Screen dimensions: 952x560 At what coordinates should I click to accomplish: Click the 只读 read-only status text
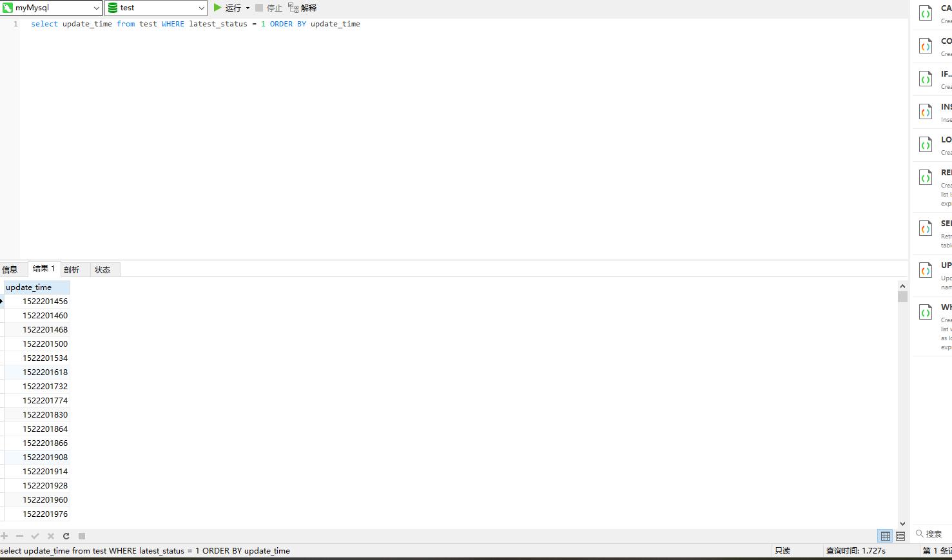pos(782,551)
